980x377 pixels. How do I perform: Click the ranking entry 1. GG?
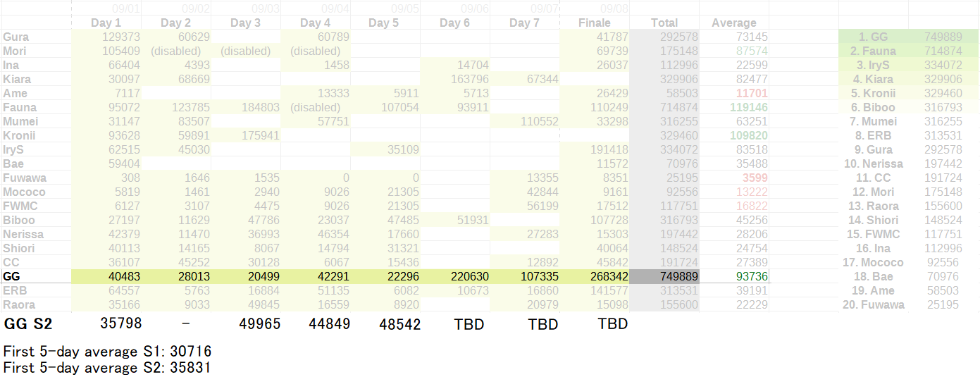coord(874,37)
